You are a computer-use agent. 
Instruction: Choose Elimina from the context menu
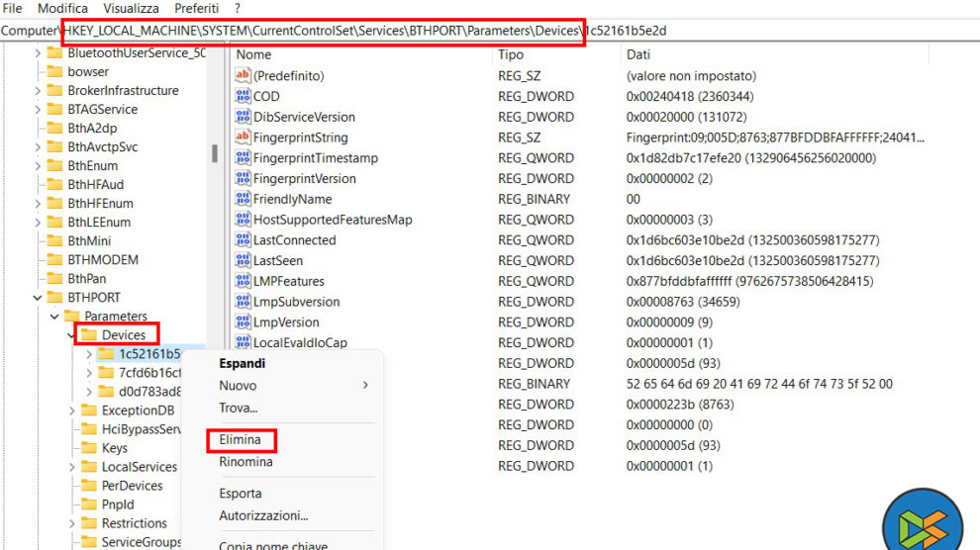pyautogui.click(x=240, y=441)
